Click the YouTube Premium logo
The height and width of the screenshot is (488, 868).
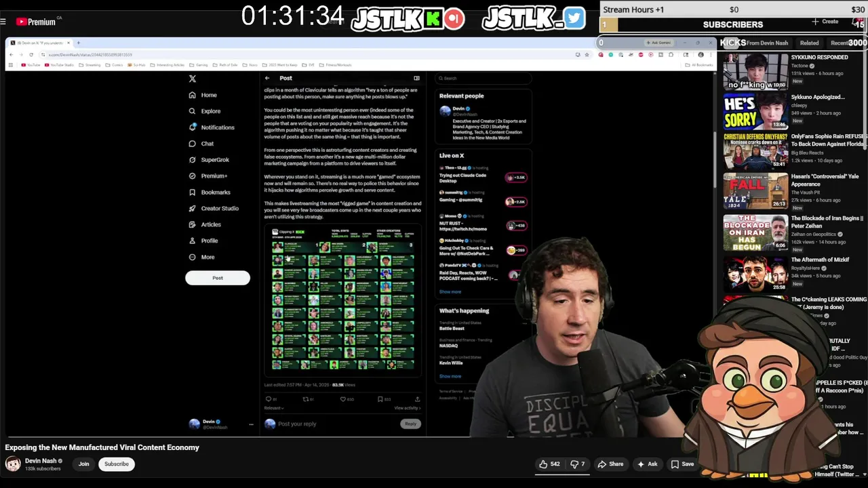(x=37, y=22)
